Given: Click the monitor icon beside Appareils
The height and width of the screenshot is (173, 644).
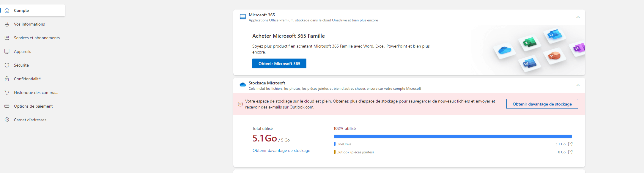Looking at the screenshot, I should [7, 51].
